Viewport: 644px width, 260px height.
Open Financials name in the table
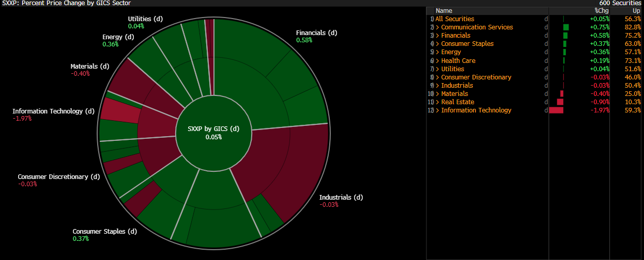click(456, 36)
